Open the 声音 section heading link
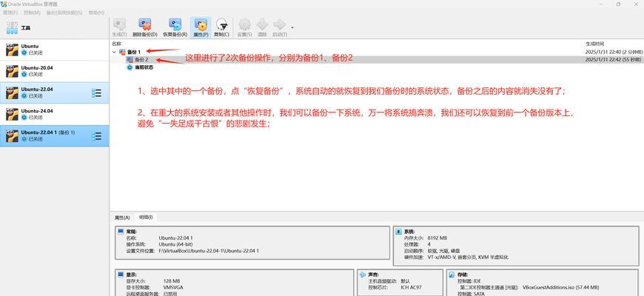The height and width of the screenshot is (296, 644). 373,275
